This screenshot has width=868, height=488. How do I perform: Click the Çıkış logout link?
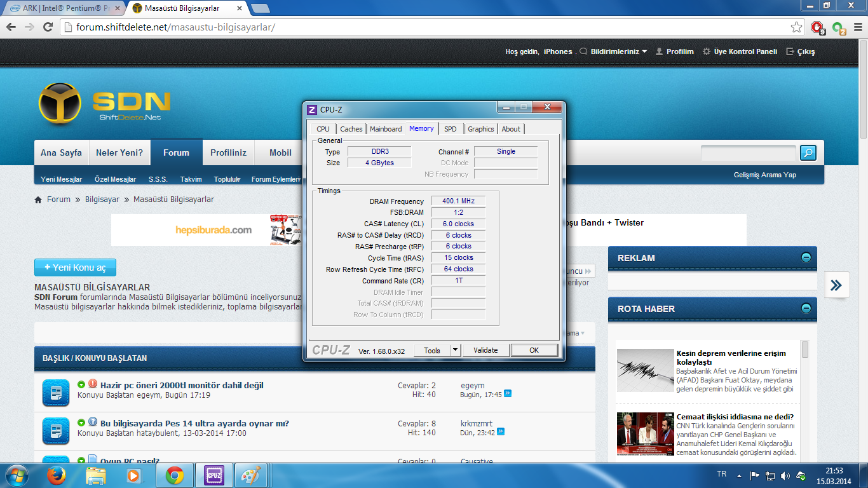tap(801, 51)
